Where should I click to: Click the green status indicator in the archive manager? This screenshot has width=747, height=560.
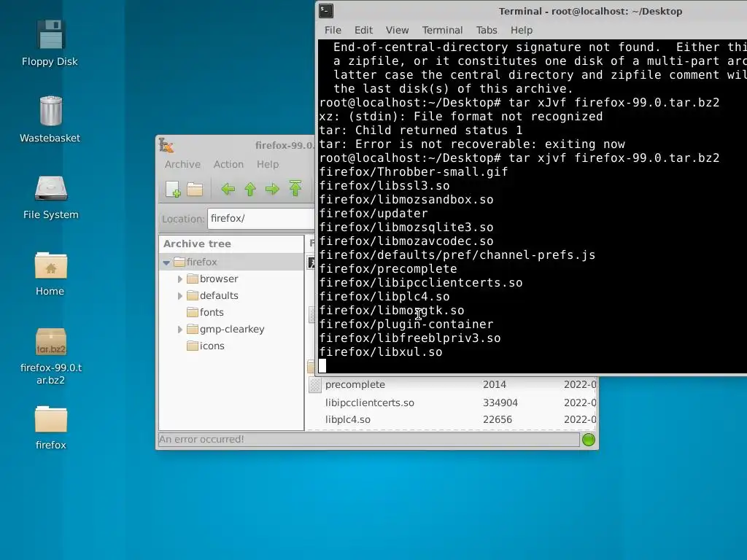[x=589, y=440]
